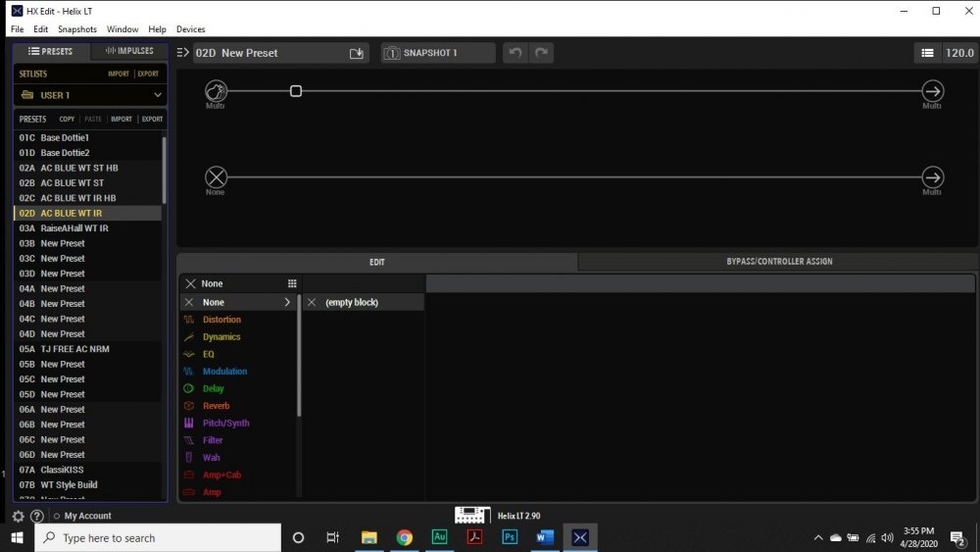This screenshot has height=552, width=980.
Task: Click the None input block on path 2
Action: tap(216, 177)
